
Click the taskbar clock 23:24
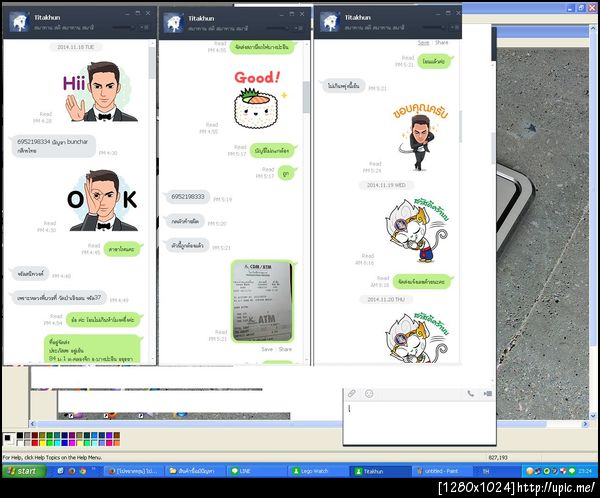tap(586, 471)
